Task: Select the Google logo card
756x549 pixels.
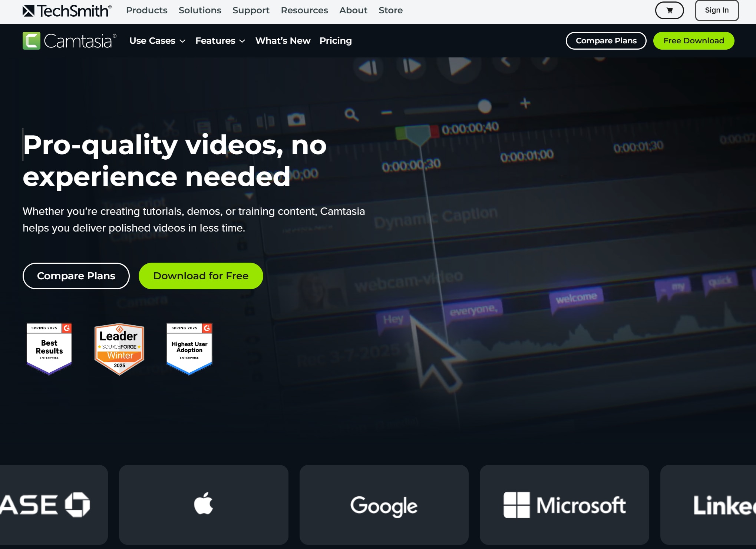Action: (384, 505)
